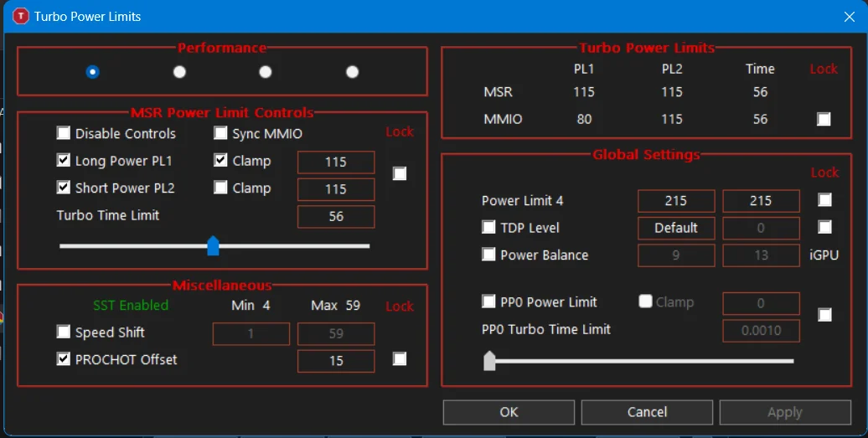The width and height of the screenshot is (868, 438).
Task: Click the Power Balance iGPU value field
Action: click(x=761, y=255)
